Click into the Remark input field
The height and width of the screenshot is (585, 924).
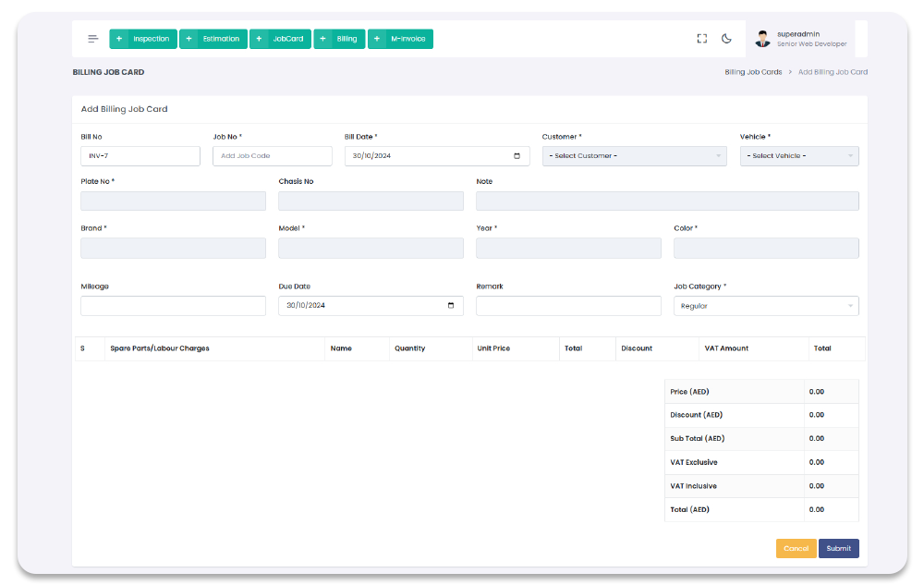point(568,306)
